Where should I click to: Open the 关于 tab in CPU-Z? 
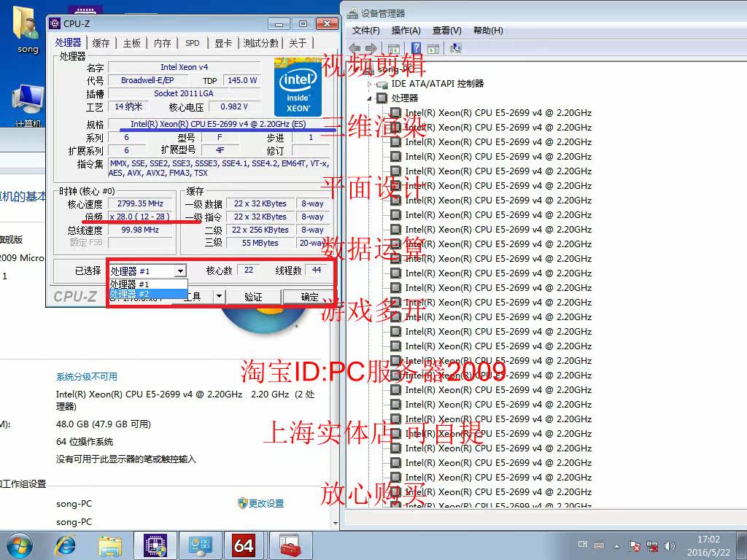(298, 43)
